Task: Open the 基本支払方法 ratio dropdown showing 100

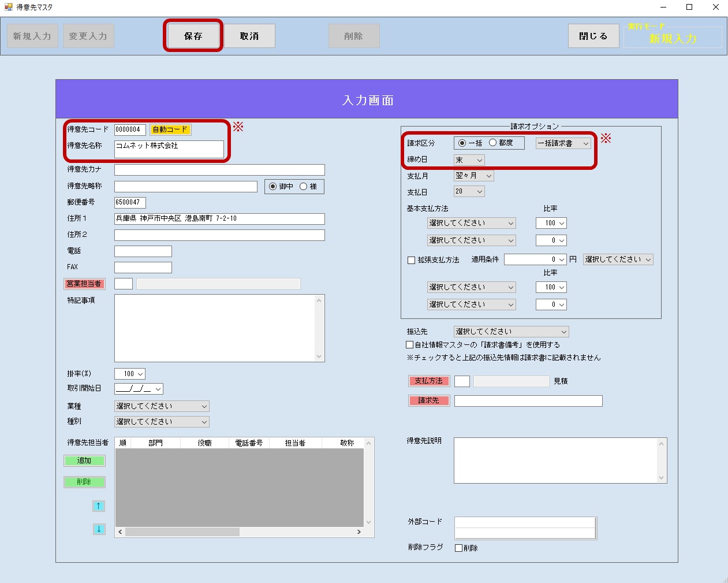Action: [551, 223]
